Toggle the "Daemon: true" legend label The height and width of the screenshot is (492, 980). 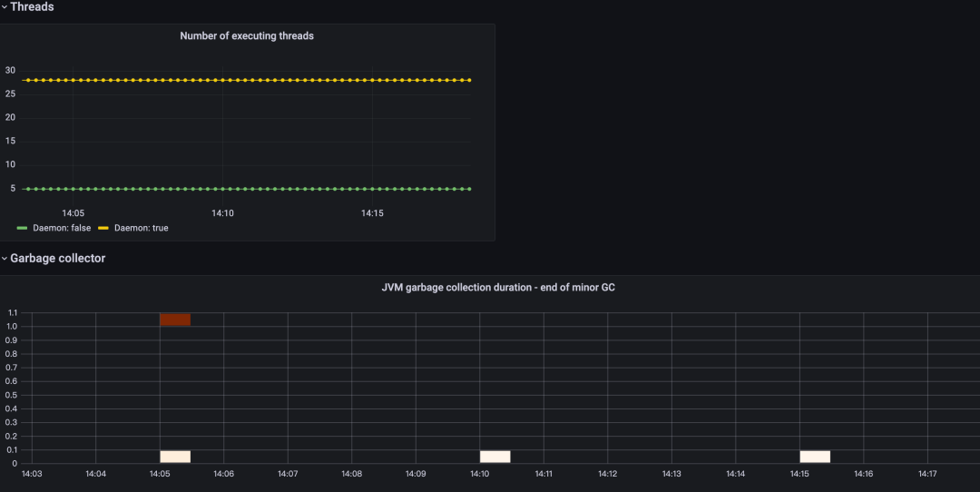[141, 228]
